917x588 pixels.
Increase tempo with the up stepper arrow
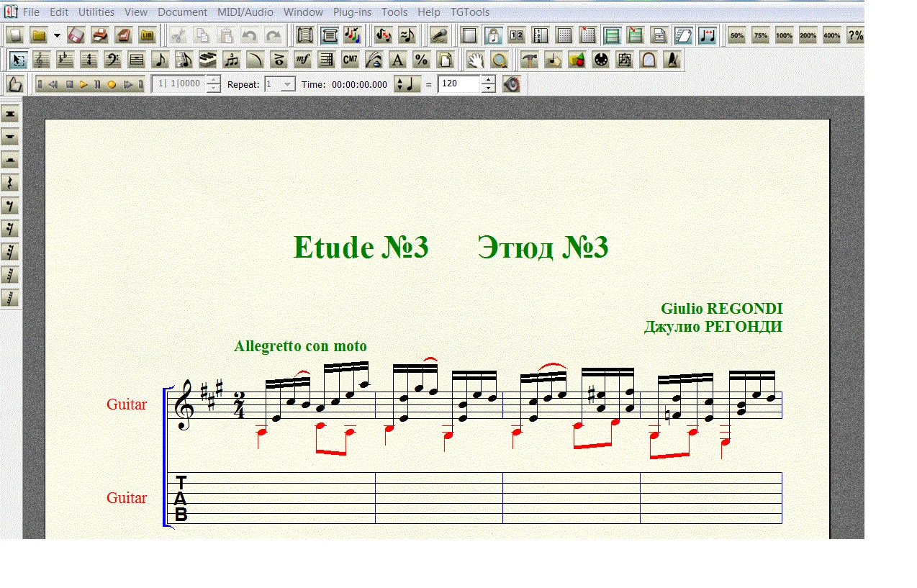click(x=489, y=80)
